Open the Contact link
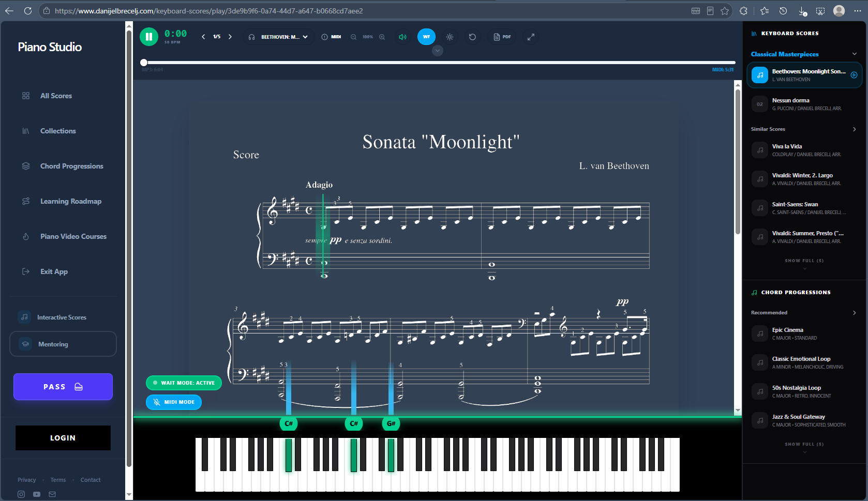868x501 pixels. (x=91, y=480)
